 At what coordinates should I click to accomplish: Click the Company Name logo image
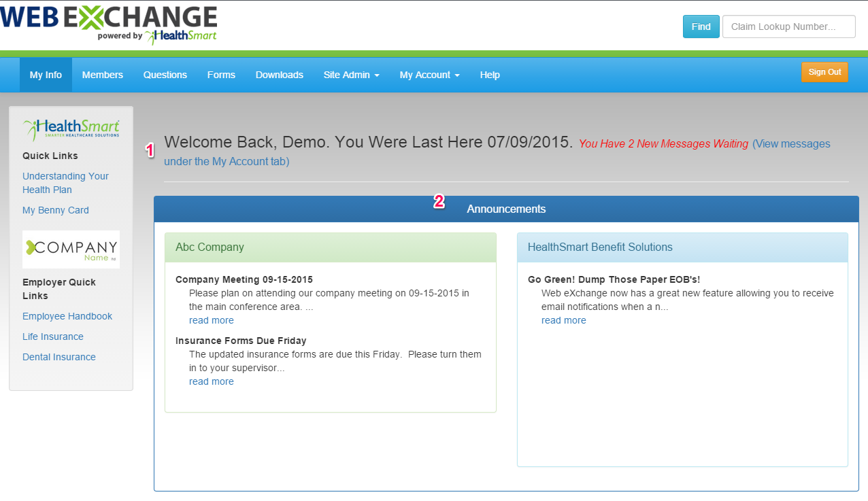pos(71,249)
